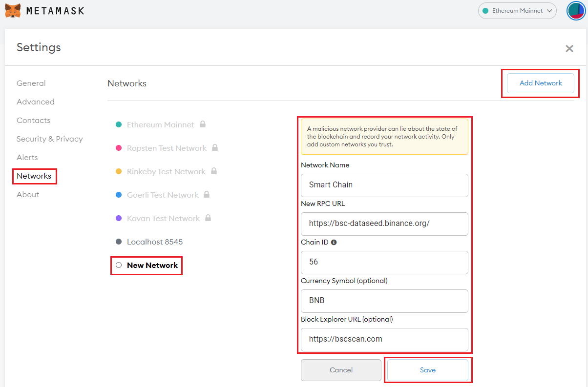Click the gray dot for Localhost 8545
This screenshot has height=387, width=588.
119,242
